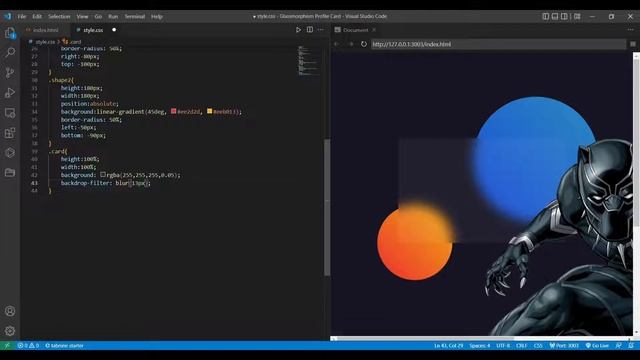Open the Go menu
Screen dimensions: 640x360
tap(98, 16)
